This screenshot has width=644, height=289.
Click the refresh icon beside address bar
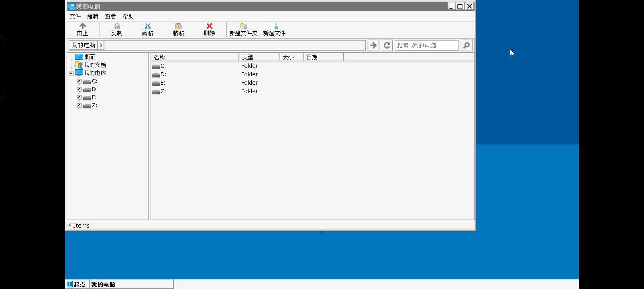pyautogui.click(x=387, y=45)
